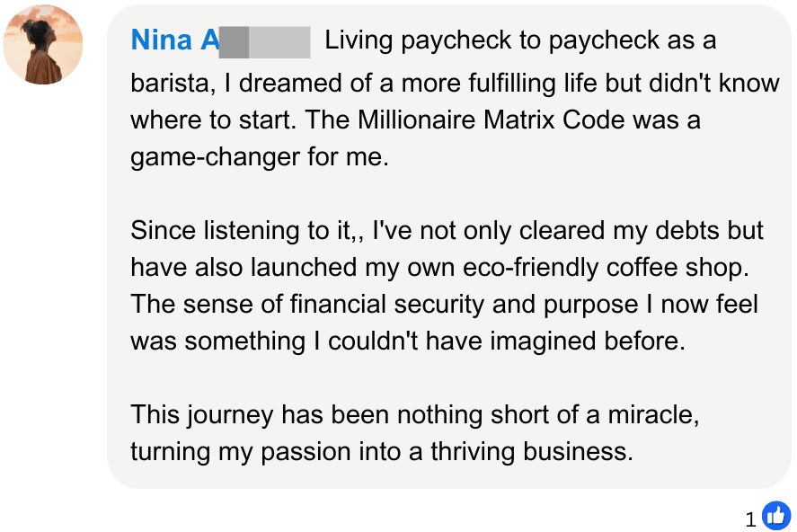
Task: Open the Nina A profile name link
Action: pyautogui.click(x=174, y=40)
